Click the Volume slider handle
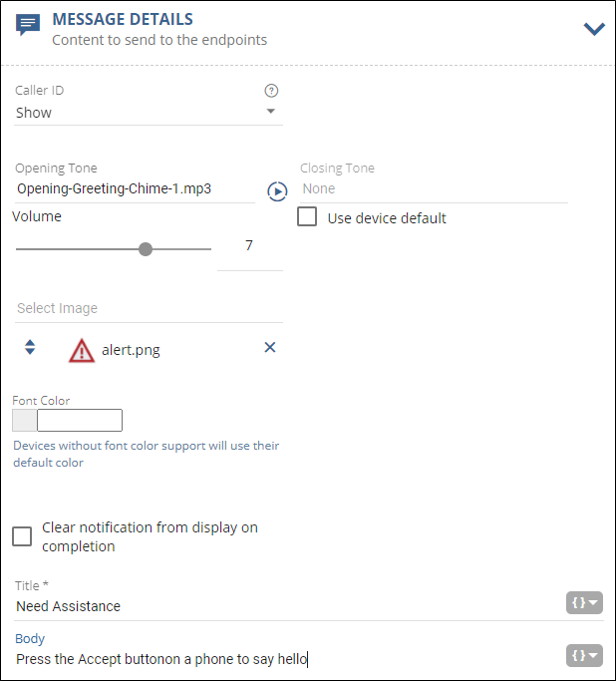 tap(146, 249)
